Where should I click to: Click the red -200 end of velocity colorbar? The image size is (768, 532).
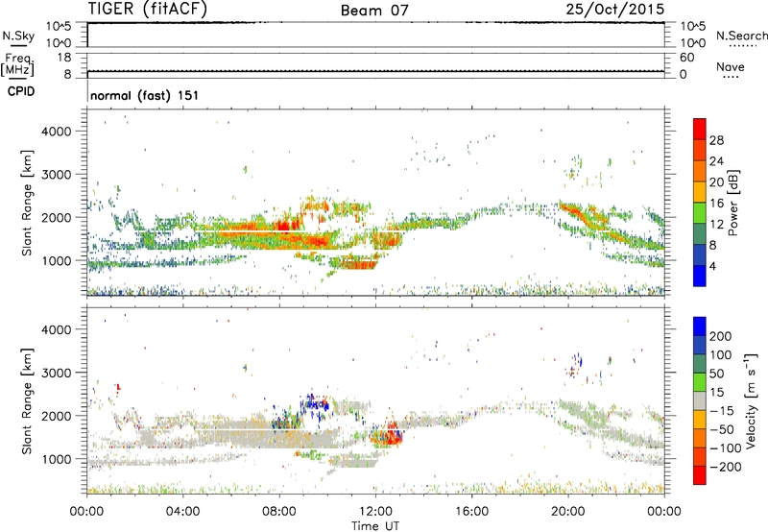pos(700,475)
